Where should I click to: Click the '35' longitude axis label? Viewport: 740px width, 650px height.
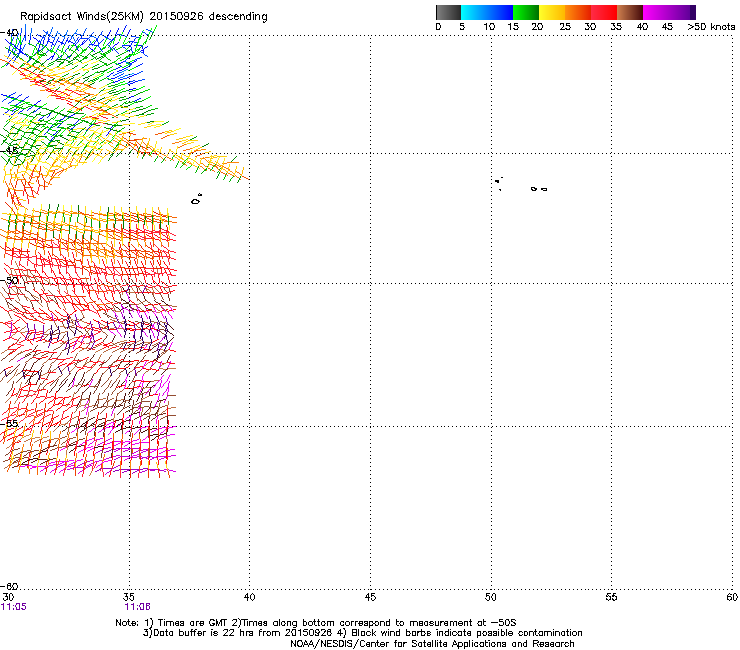[x=128, y=597]
